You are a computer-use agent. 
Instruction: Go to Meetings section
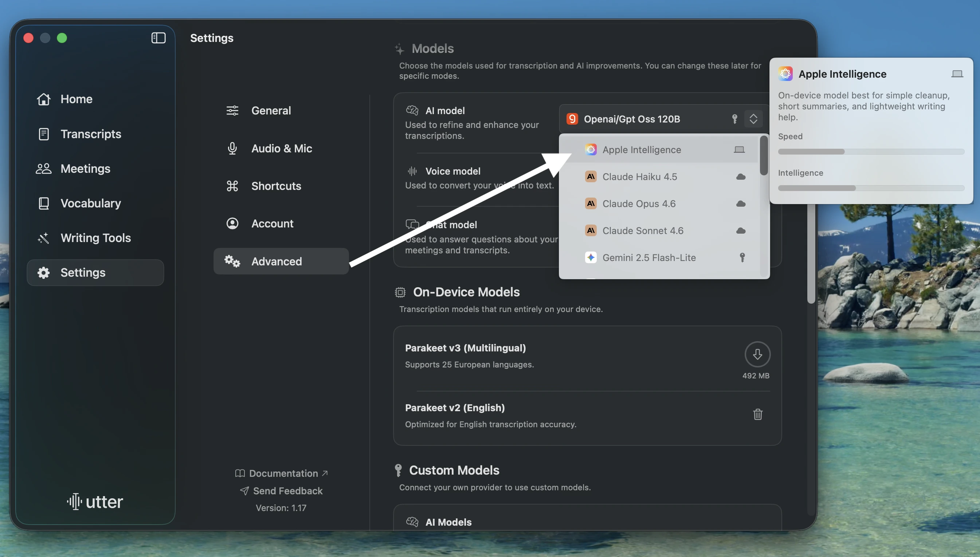pyautogui.click(x=95, y=169)
